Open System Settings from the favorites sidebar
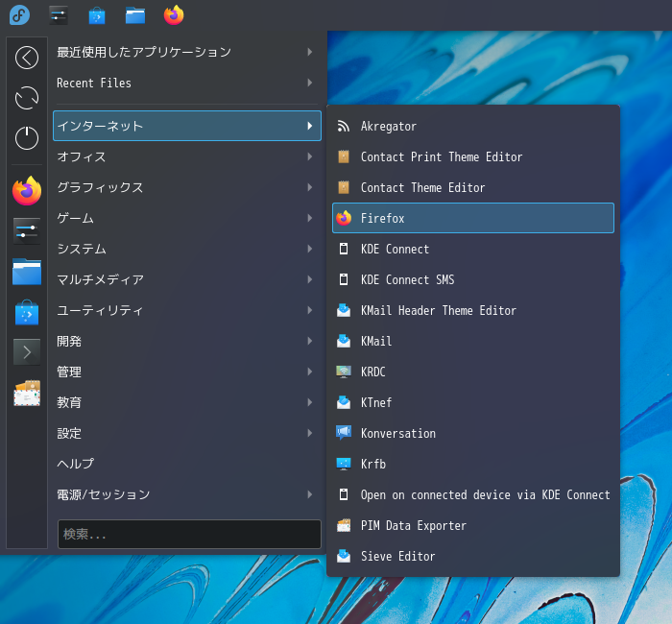The height and width of the screenshot is (624, 672). point(27,231)
